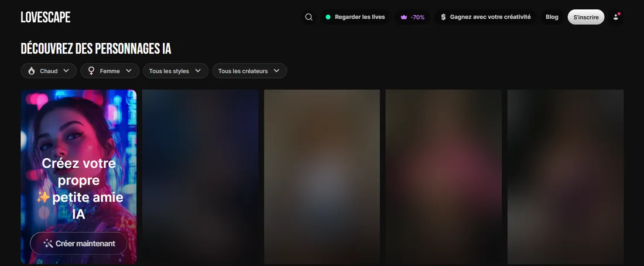
Task: Go to Lovescape logo home
Action: tap(46, 17)
